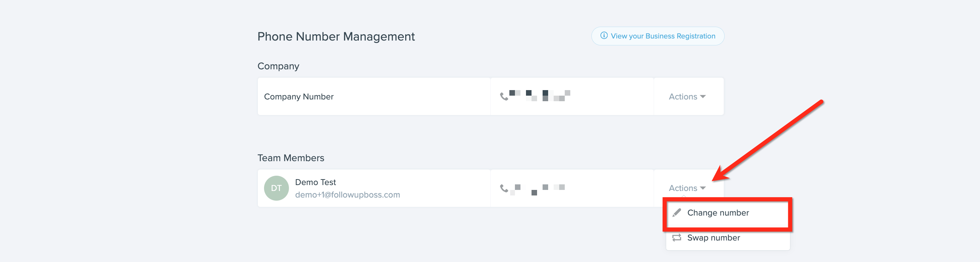Image resolution: width=980 pixels, height=262 pixels.
Task: Click the Team Members heading
Action: point(291,158)
